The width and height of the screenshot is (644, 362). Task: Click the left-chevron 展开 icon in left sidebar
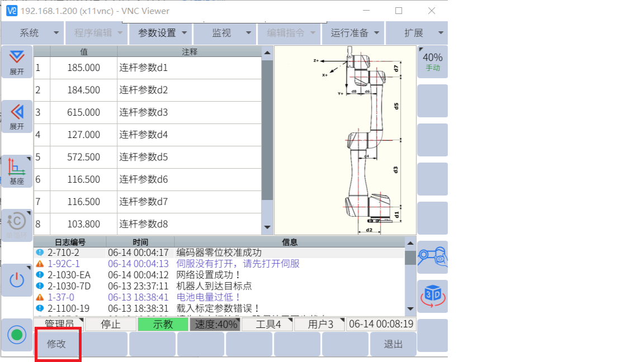pos(17,116)
